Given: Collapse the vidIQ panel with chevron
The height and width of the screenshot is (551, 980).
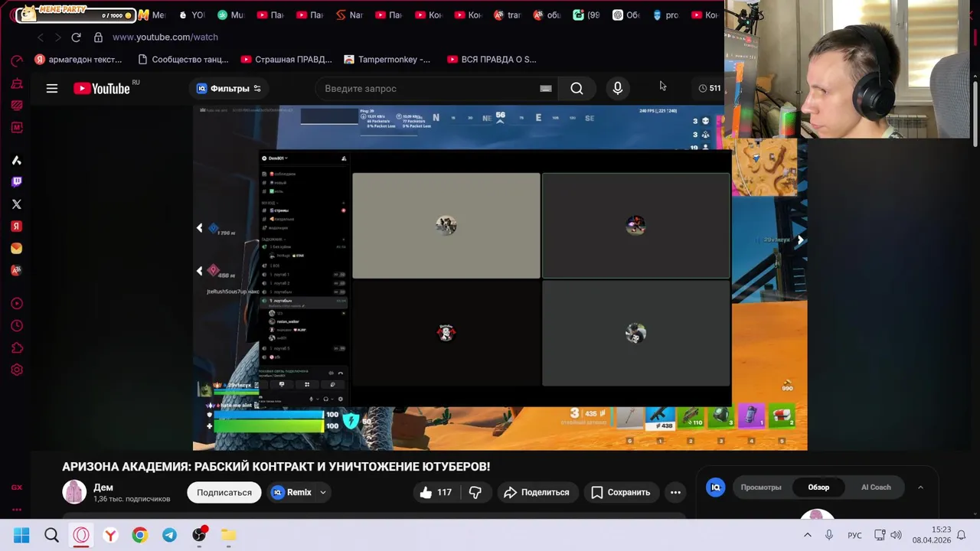Looking at the screenshot, I should tap(920, 487).
